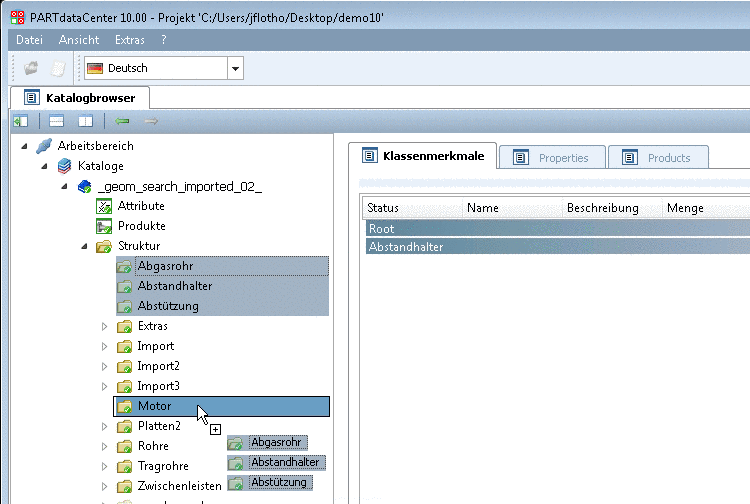Select the Attribute tree item label
The width and height of the screenshot is (750, 504).
[x=141, y=206]
